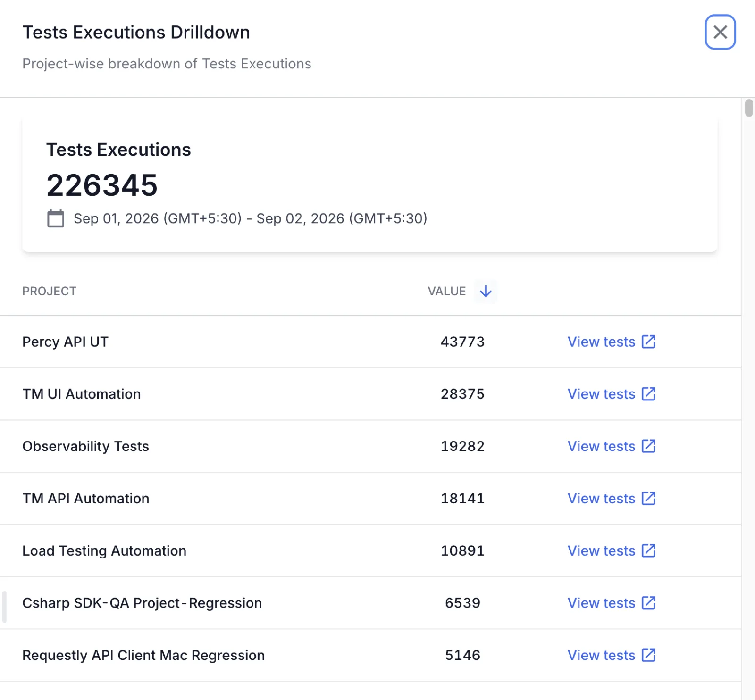The image size is (755, 700).
Task: Select the Percy API UT project name
Action: tap(66, 342)
